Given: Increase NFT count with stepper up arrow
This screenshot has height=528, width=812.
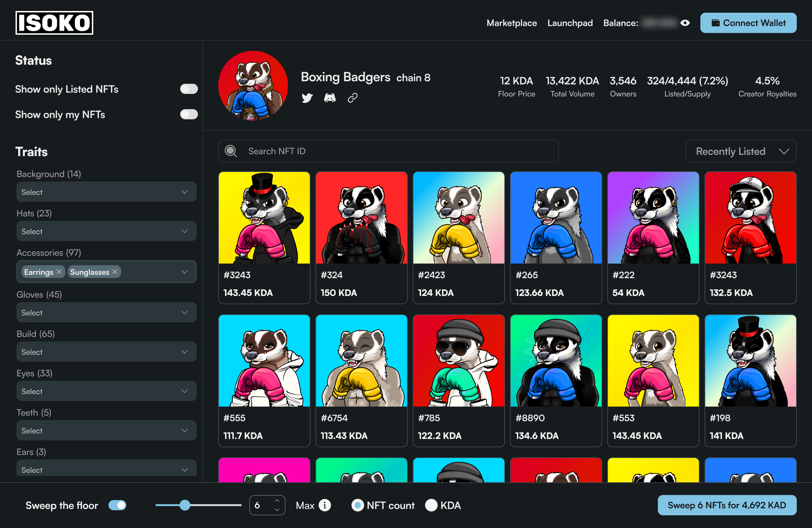Looking at the screenshot, I should coord(277,501).
